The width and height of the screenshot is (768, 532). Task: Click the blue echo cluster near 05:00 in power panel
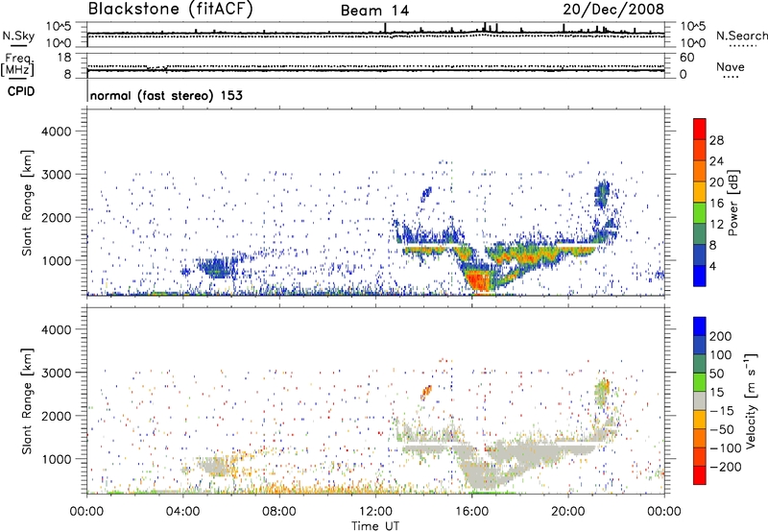point(215,268)
